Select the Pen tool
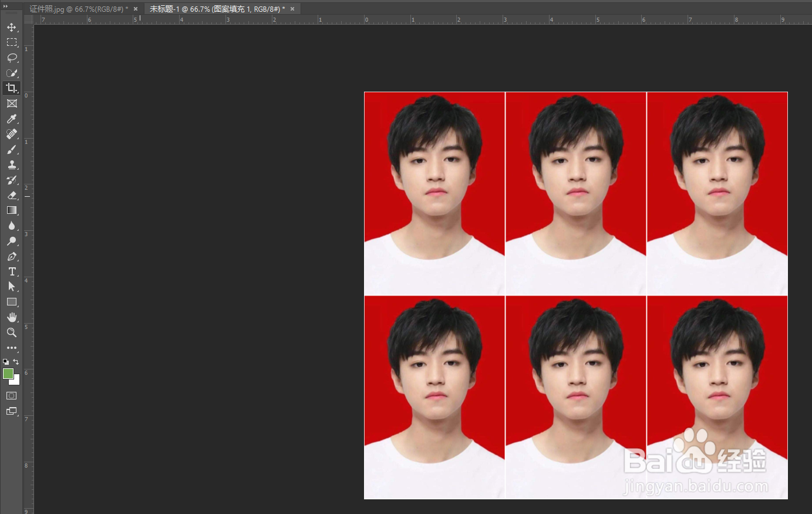This screenshot has height=514, width=812. point(12,256)
